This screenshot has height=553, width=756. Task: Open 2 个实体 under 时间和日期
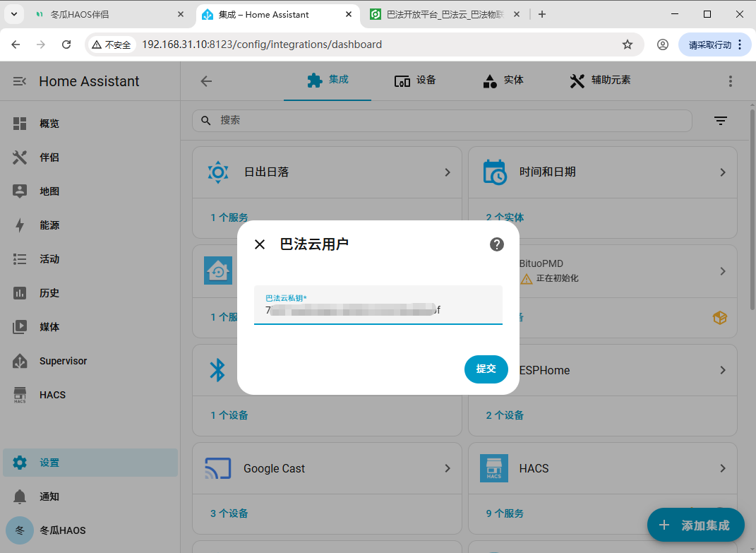pyautogui.click(x=505, y=218)
